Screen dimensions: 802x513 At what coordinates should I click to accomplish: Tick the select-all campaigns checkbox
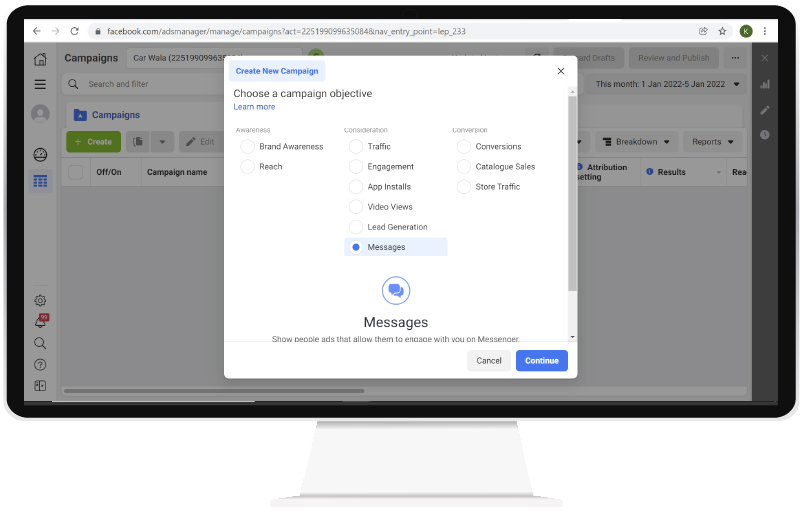(76, 172)
